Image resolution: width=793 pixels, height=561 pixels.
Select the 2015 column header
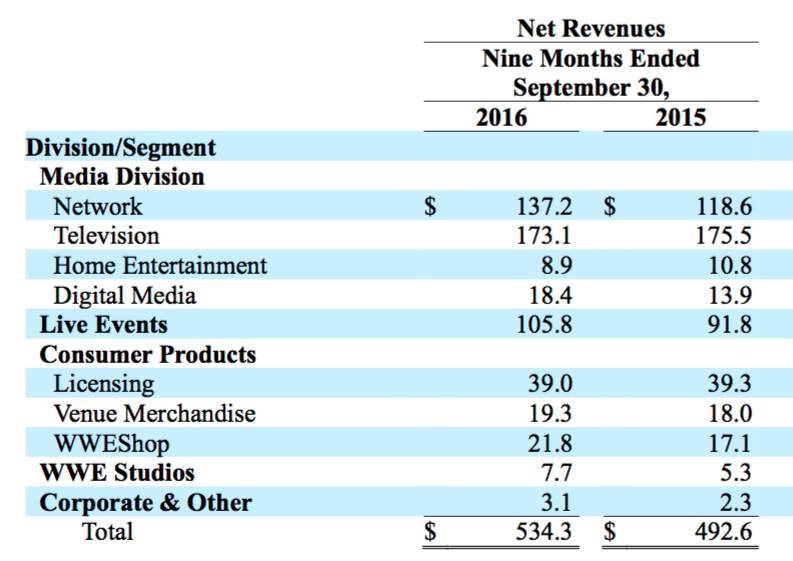[x=680, y=117]
